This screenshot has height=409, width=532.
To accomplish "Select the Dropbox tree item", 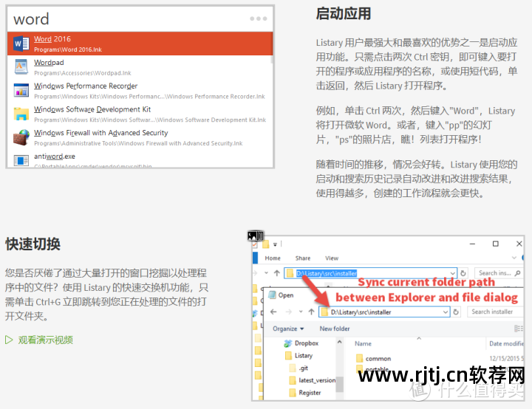I will point(301,343).
